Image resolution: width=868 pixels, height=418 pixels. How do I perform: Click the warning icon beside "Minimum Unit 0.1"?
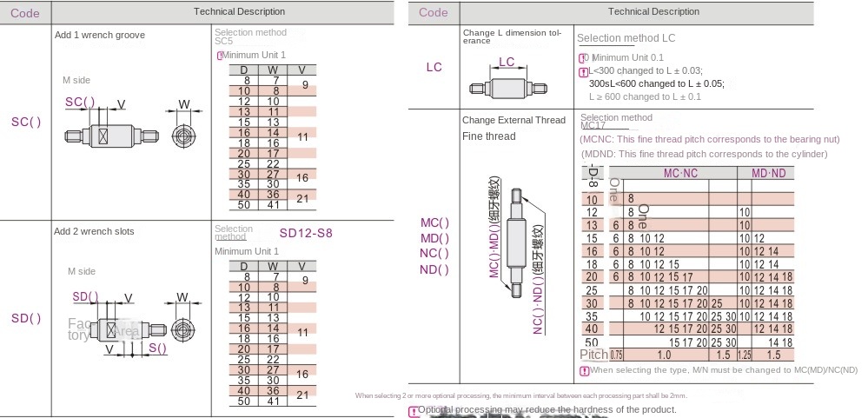point(582,58)
